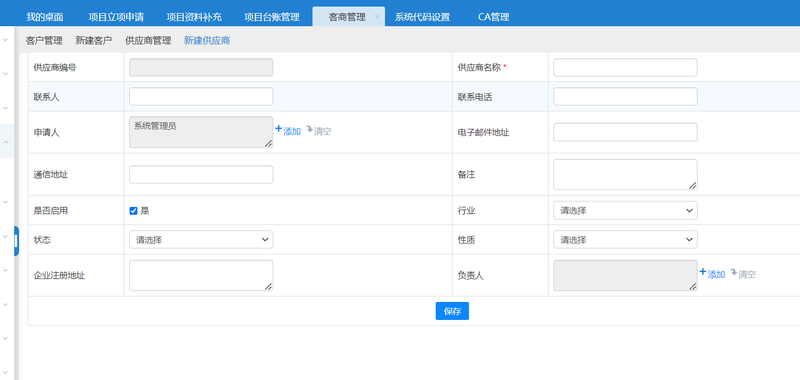Open 新建客户 submenu item
This screenshot has height=380, width=800.
point(93,40)
